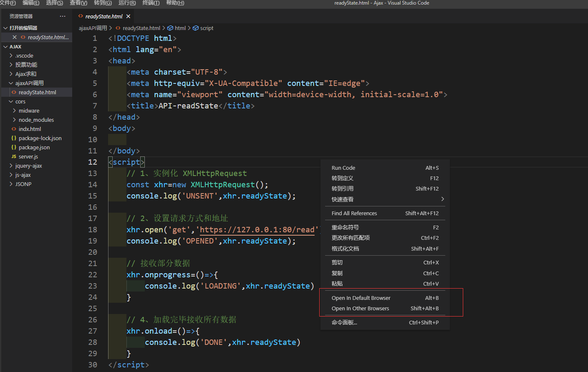
Task: Choose 粘贴 from context menu
Action: (385, 284)
